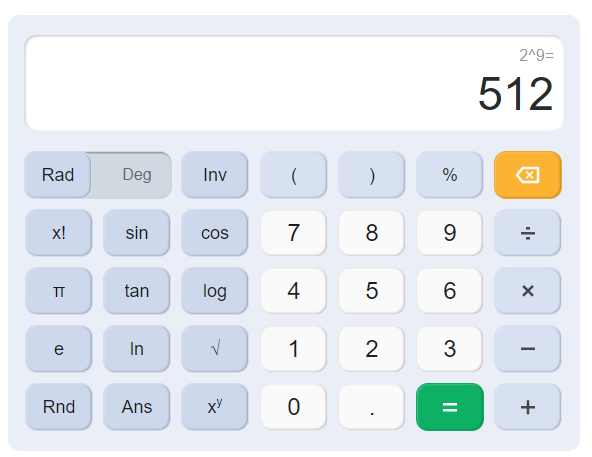The width and height of the screenshot is (592, 457).
Task: Click the natural log ln key
Action: (x=136, y=349)
